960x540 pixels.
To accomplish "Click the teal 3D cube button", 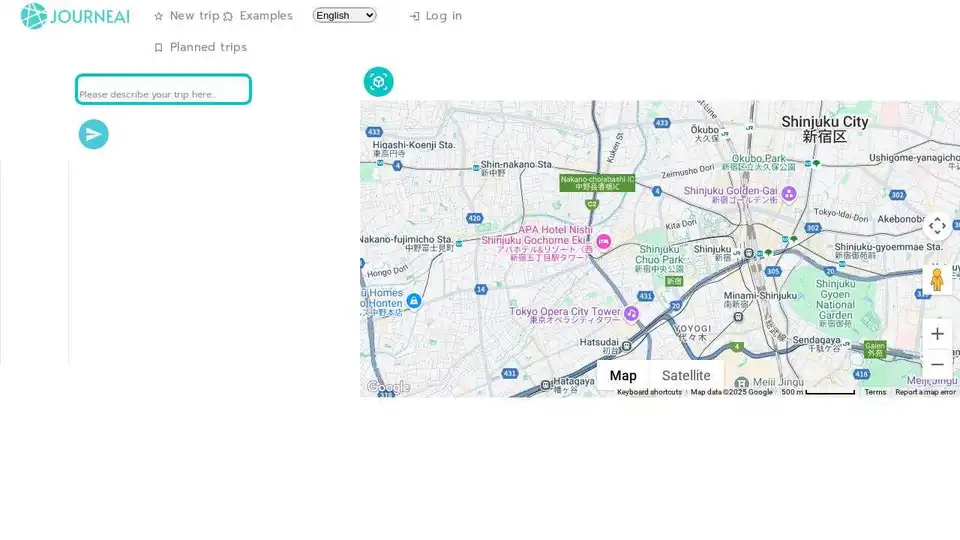I will (x=378, y=81).
